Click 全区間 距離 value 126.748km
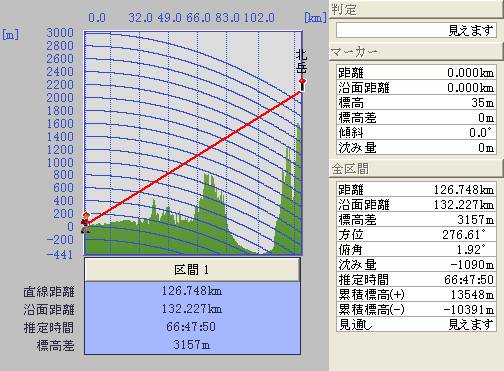 point(464,190)
